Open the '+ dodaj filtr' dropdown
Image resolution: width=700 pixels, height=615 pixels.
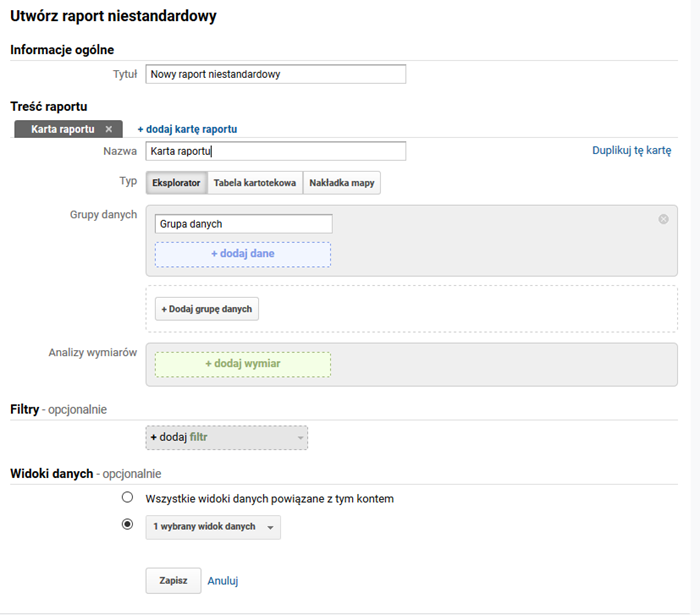227,437
